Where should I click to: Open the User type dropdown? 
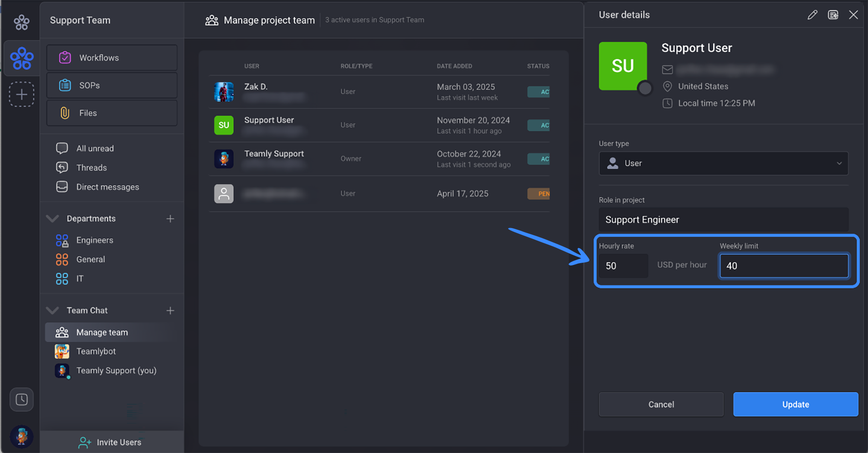coord(724,163)
